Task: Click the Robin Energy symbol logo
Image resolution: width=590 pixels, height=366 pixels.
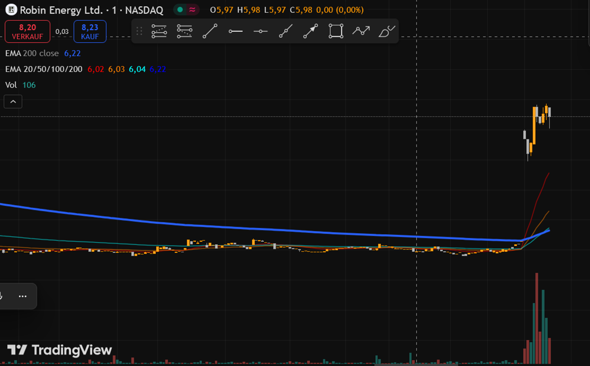Action: point(11,10)
